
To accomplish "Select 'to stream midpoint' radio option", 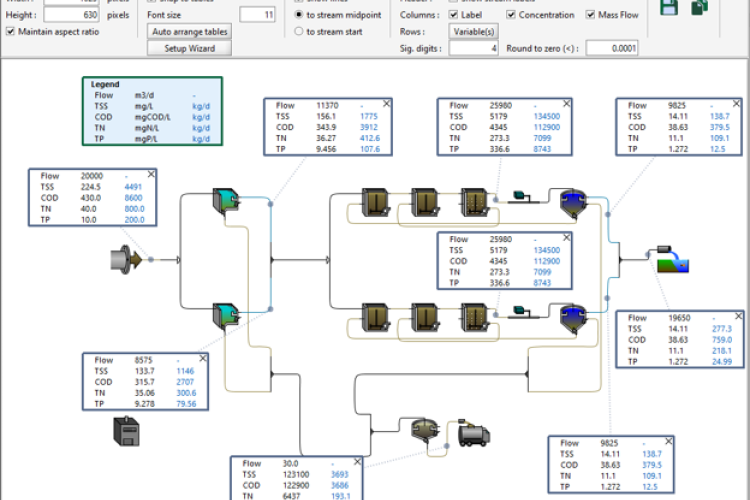I will pyautogui.click(x=299, y=15).
